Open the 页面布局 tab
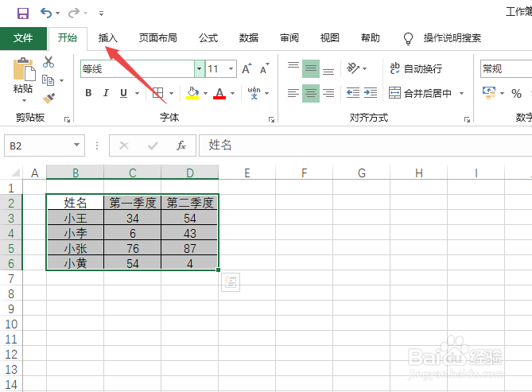 coord(157,37)
